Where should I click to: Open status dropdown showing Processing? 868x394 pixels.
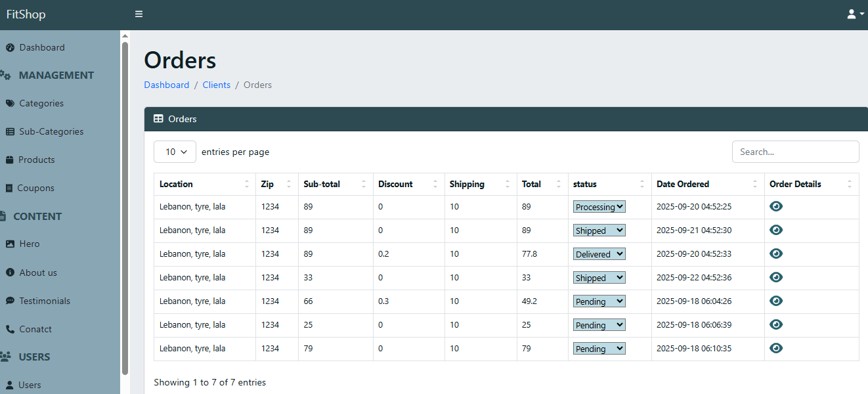599,207
